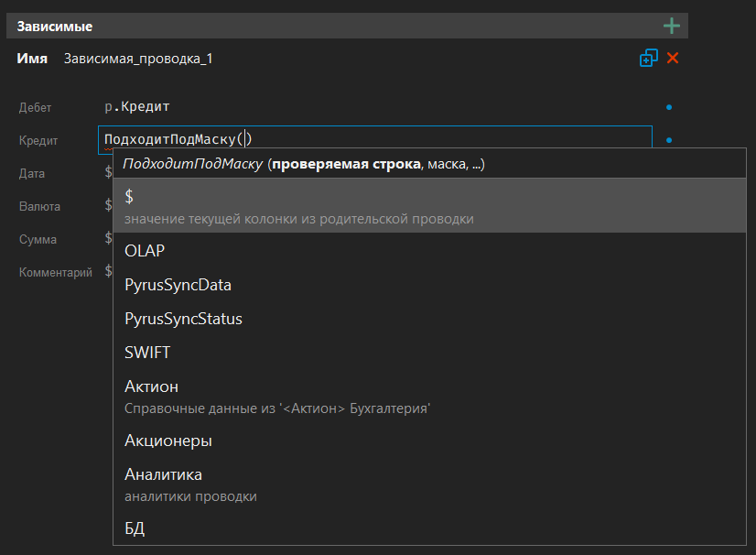Delete entry with the red X icon
Viewport: 756px width, 555px height.
673,59
